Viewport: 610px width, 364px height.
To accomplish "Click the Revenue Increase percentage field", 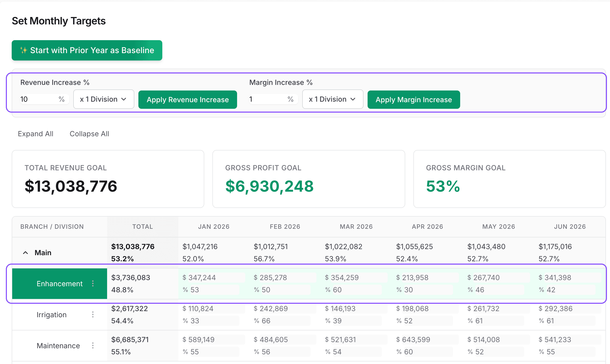I will click(x=38, y=99).
